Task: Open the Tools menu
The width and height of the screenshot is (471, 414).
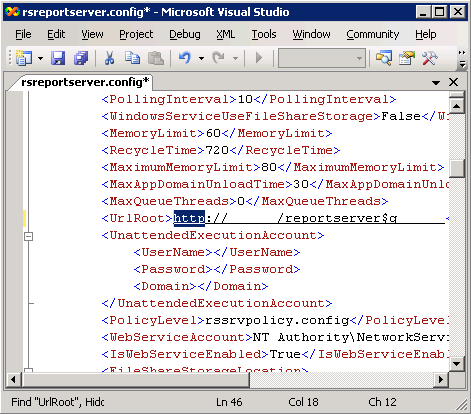Action: tap(264, 34)
